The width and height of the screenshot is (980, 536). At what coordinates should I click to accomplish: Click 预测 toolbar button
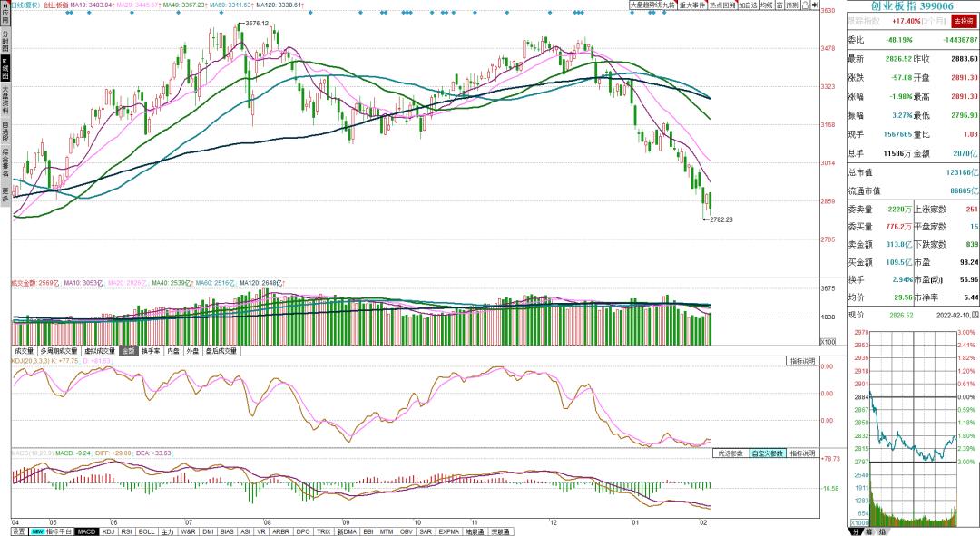[792, 5]
